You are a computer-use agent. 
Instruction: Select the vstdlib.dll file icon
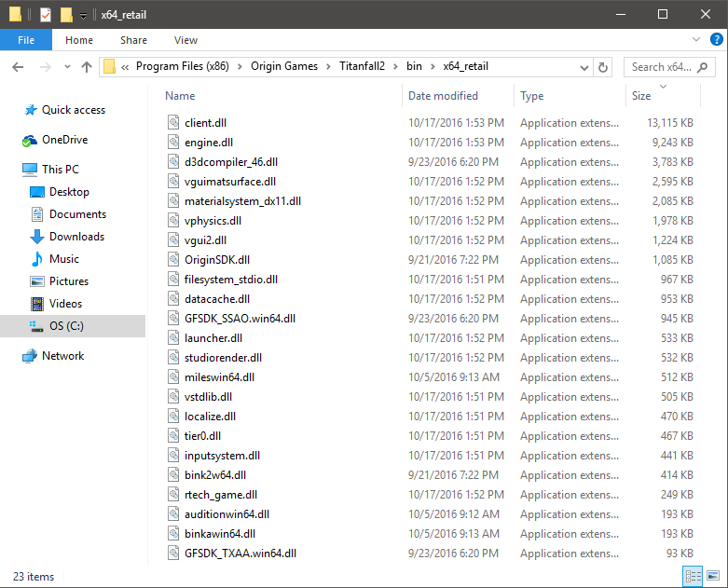click(173, 397)
